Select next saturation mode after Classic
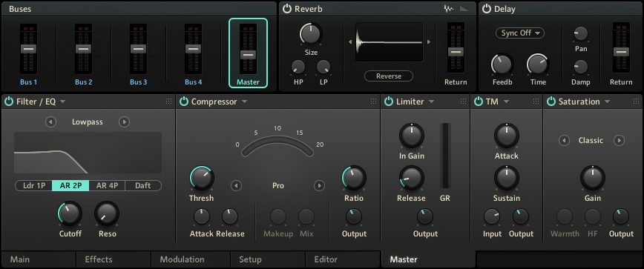 (619, 141)
